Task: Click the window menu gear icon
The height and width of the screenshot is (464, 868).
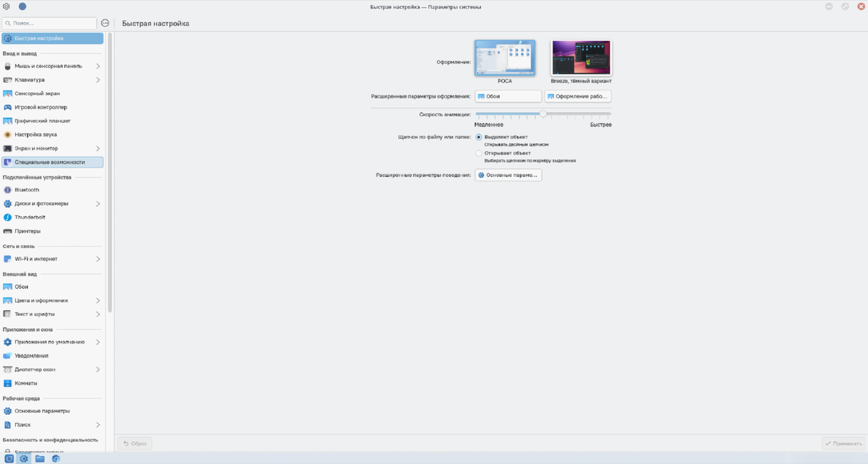Action: (7, 7)
